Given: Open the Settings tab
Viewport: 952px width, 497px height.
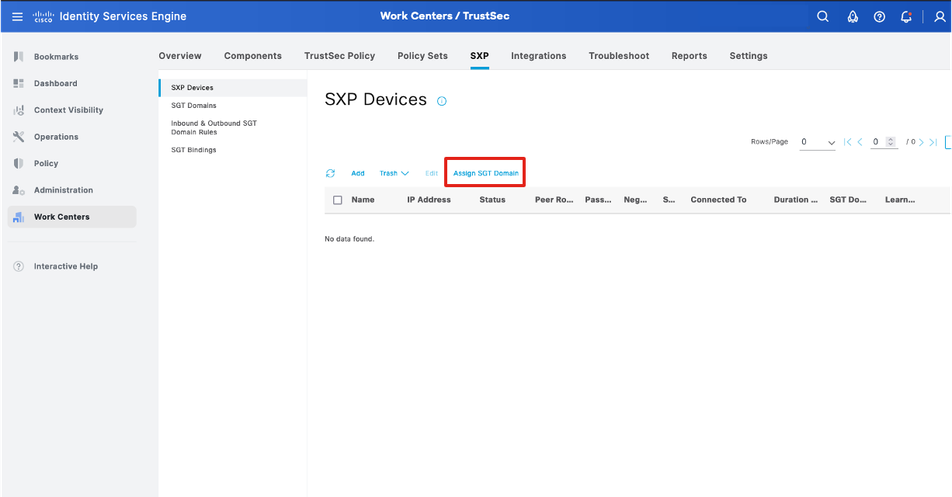Looking at the screenshot, I should [x=748, y=56].
